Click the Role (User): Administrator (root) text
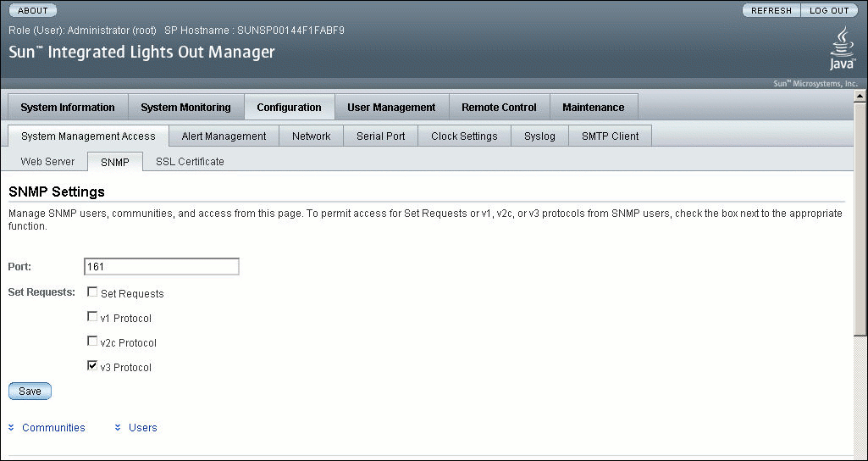Screen dimensions: 868x461 coord(82,30)
